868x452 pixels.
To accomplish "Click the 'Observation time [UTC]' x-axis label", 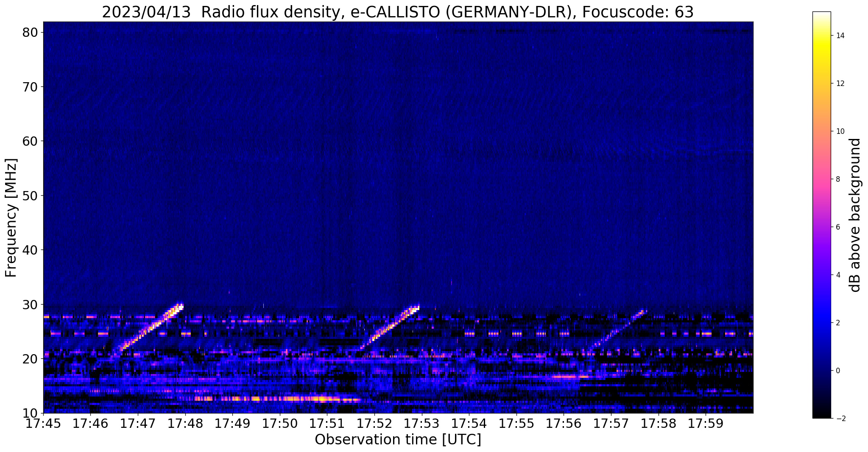I will (x=398, y=440).
